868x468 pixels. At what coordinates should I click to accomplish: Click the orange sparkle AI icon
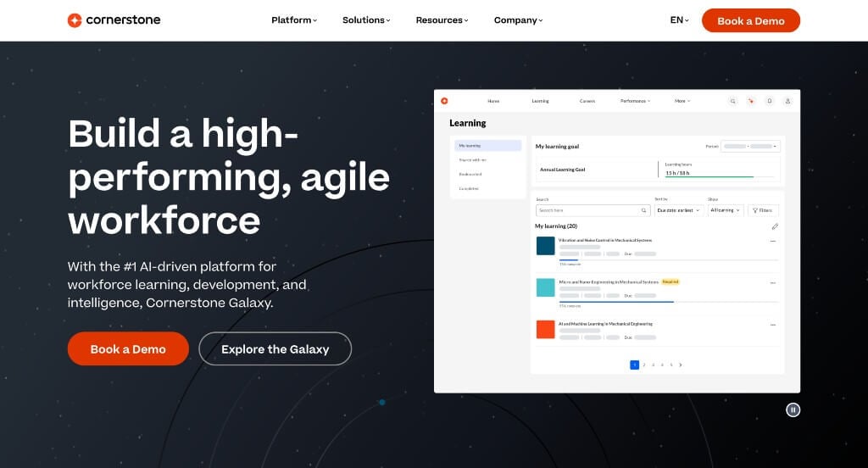[751, 102]
